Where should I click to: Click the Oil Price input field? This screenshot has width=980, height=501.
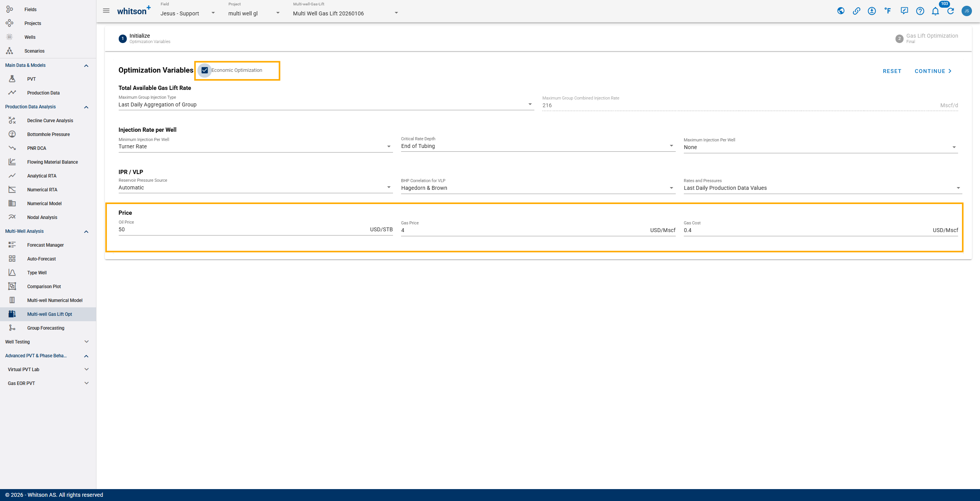[x=242, y=230]
